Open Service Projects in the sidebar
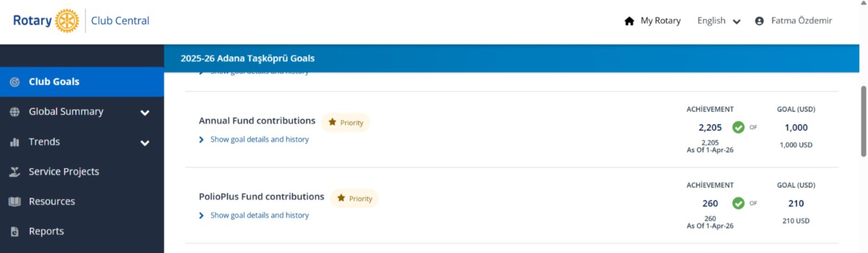 tap(63, 172)
